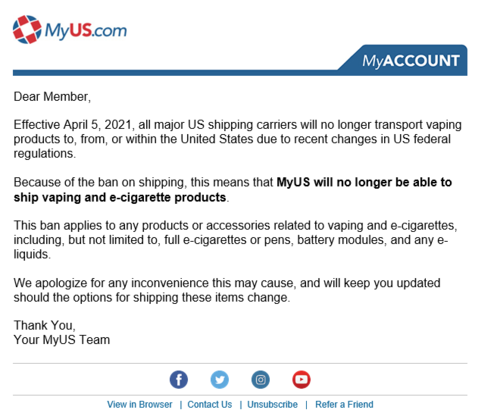Open the Twitter bird icon
This screenshot has height=416, width=500.
220,379
